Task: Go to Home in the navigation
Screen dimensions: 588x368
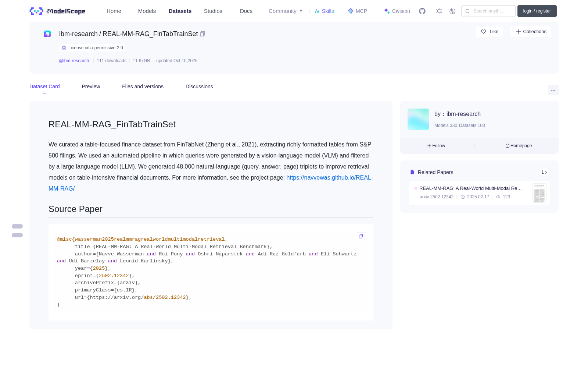Action: pyautogui.click(x=114, y=11)
